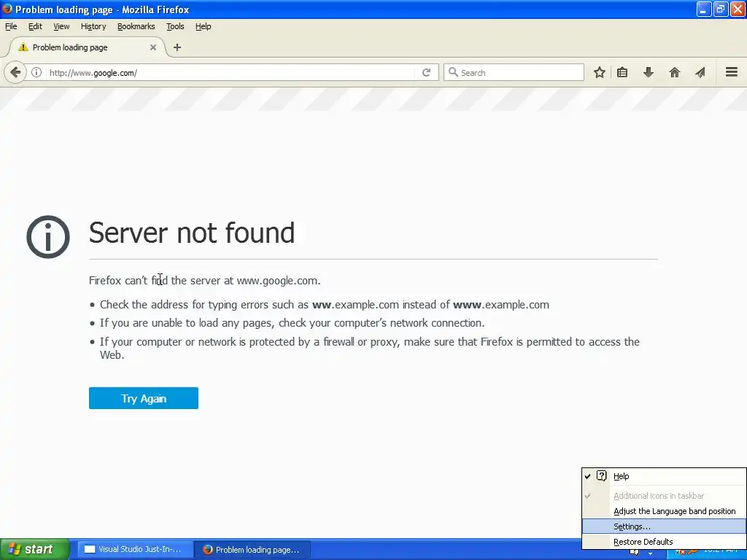This screenshot has height=560, width=747.
Task: Minimize the Firefox window
Action: [x=704, y=9]
